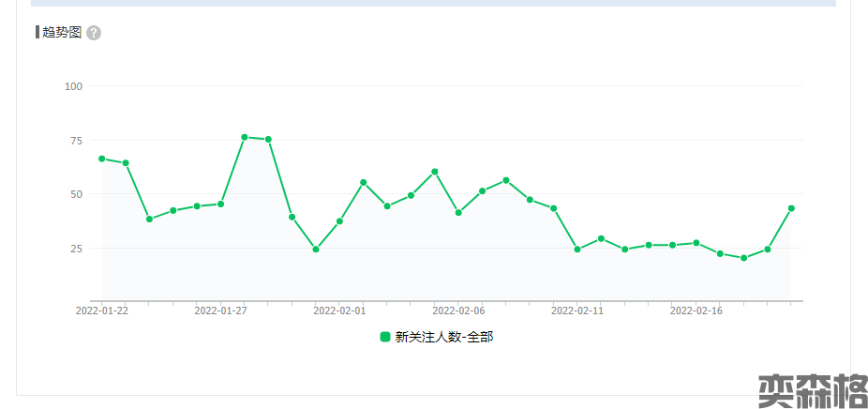Screen dimensions: 868x409
Task: Click the help question mark icon beside 趋势图
Action: (94, 33)
